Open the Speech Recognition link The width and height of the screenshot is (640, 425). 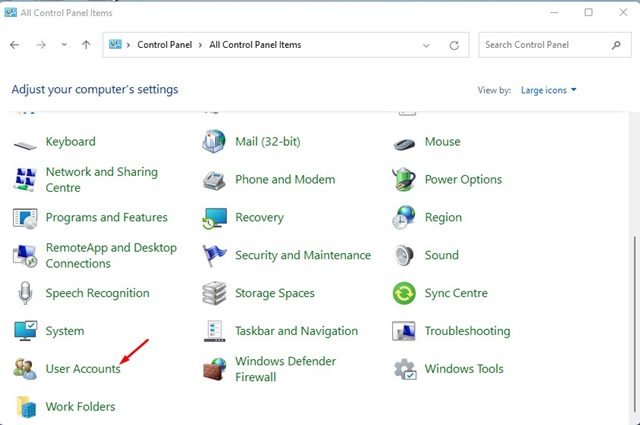click(98, 293)
